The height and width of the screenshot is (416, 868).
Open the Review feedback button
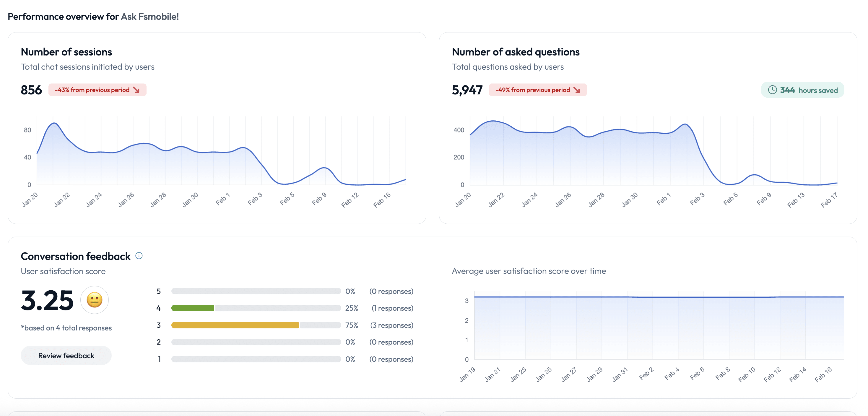tap(66, 356)
